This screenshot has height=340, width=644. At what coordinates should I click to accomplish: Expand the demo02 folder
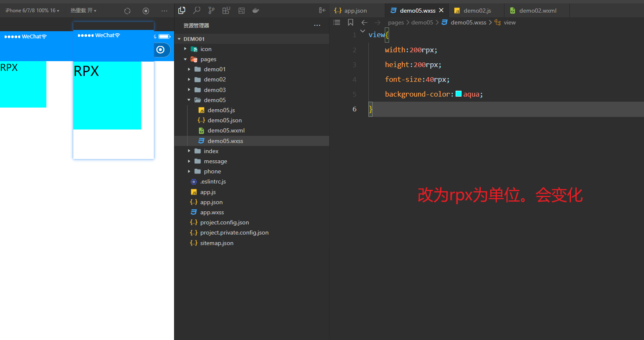189,79
